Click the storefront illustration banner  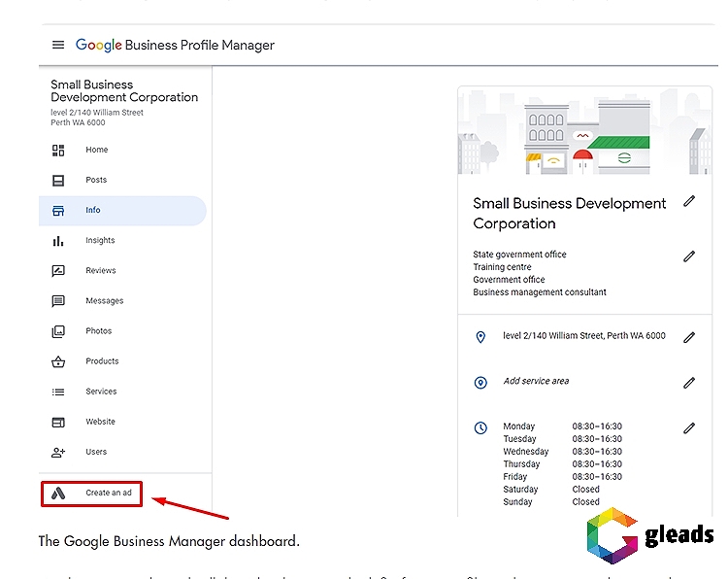click(x=584, y=132)
